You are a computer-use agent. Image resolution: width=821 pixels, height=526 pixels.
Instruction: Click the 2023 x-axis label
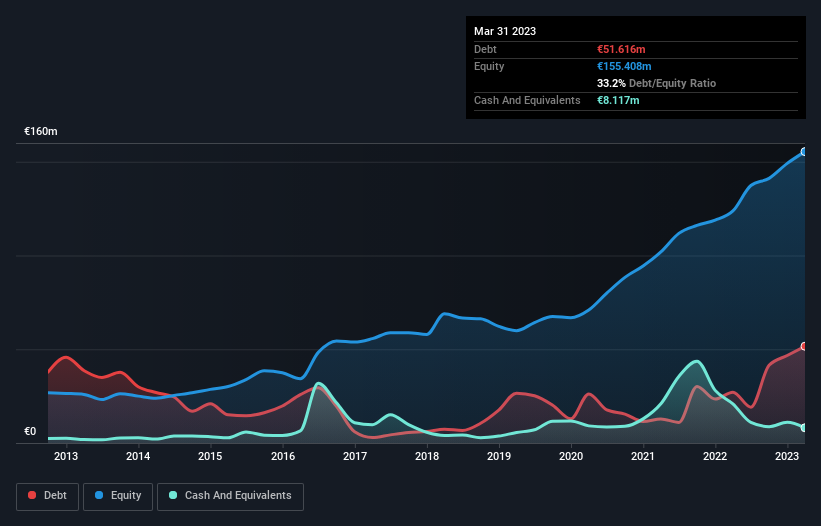787,456
